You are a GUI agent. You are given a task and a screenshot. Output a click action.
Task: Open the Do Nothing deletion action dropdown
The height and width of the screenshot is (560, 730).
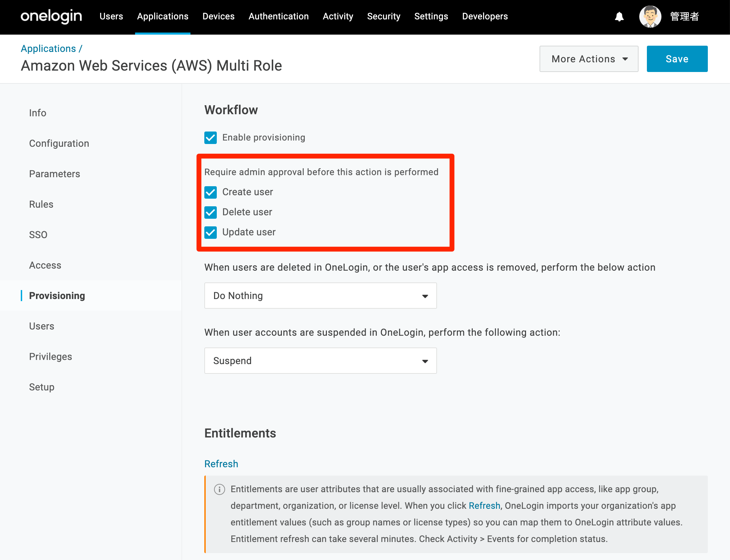[x=320, y=296]
